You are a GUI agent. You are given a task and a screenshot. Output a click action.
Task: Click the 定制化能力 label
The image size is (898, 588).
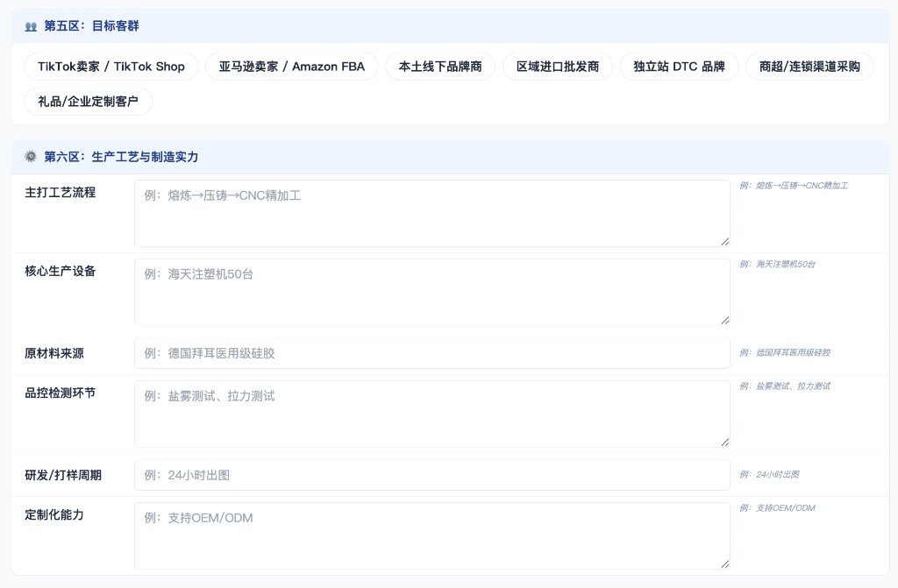point(54,514)
